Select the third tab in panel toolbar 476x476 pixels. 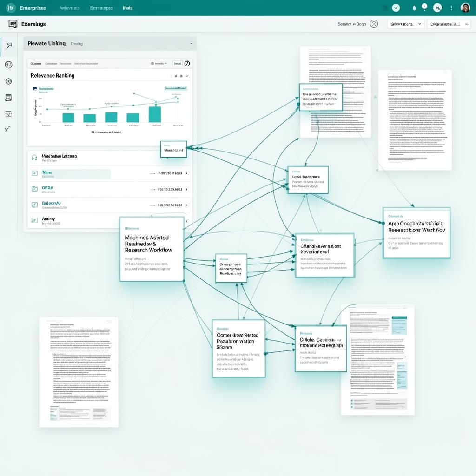(x=65, y=63)
